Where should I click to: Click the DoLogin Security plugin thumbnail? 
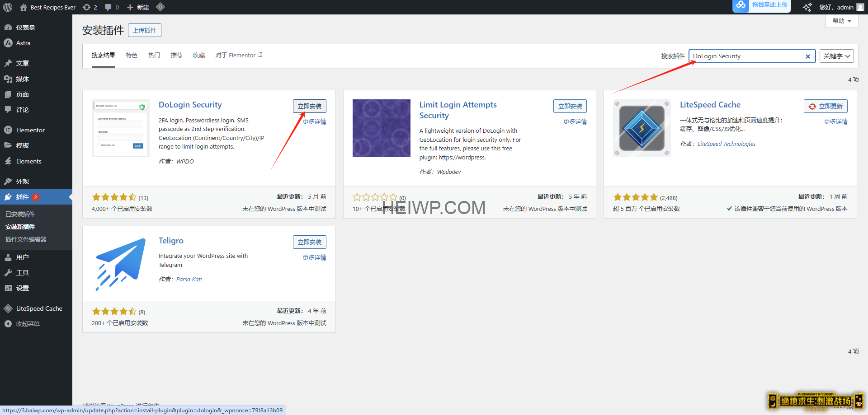[x=121, y=128]
